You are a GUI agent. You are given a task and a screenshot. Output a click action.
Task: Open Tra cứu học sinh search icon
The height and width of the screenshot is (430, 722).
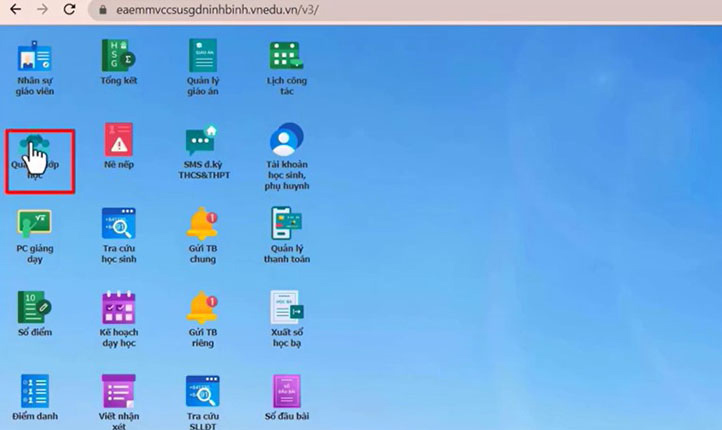click(118, 223)
